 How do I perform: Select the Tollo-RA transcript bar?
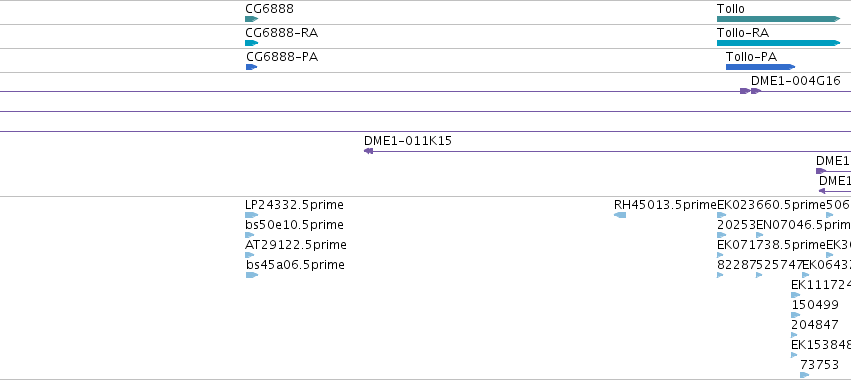pyautogui.click(x=778, y=43)
